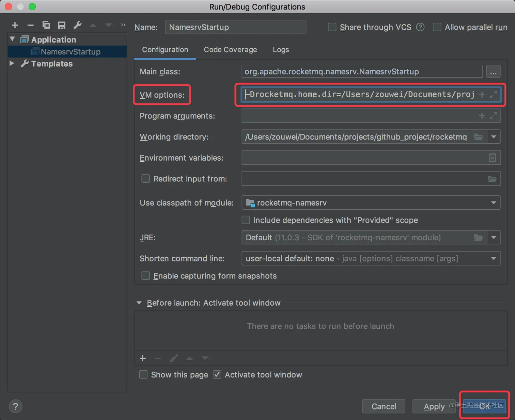Insert a macro into VM options

tap(482, 95)
